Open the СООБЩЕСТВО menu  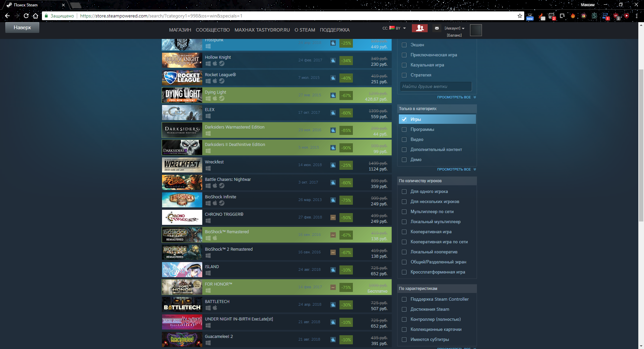[213, 30]
